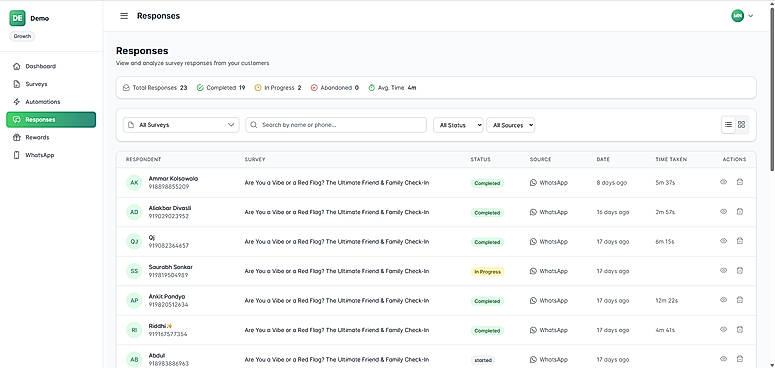Click the Growth plan badge
The height and width of the screenshot is (368, 775).
pos(22,37)
